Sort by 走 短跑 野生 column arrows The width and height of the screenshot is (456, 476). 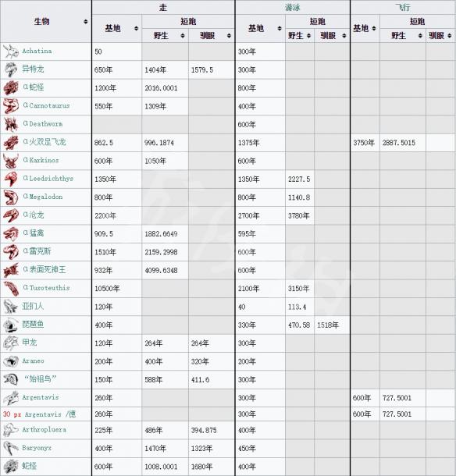[183, 36]
